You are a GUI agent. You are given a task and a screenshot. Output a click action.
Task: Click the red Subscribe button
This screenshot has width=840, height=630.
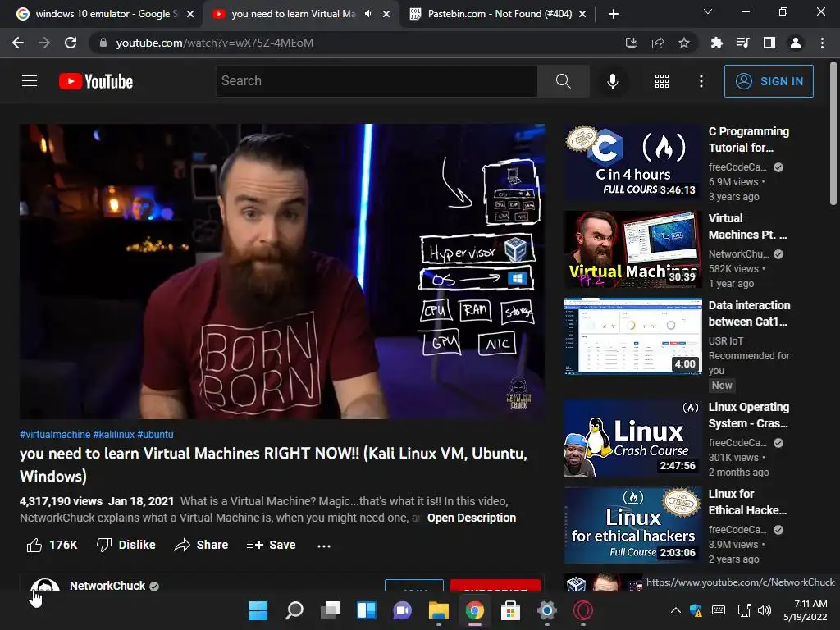tap(495, 585)
